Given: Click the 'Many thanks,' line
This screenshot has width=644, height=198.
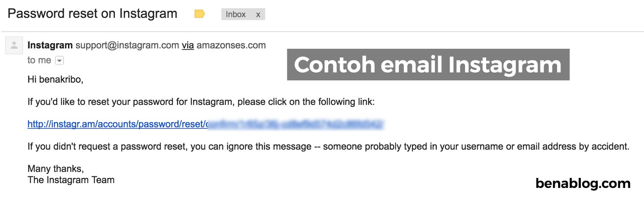Looking at the screenshot, I should tap(56, 169).
